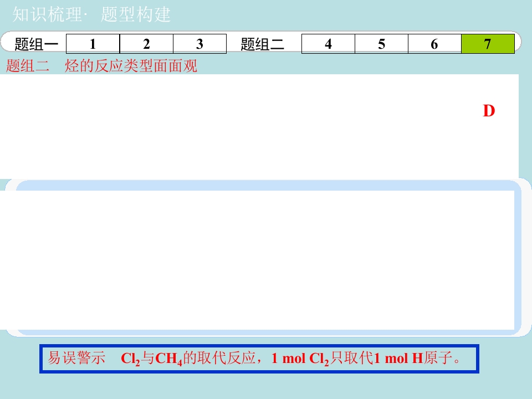Open question box number 4
Image resolution: width=532 pixels, height=399 pixels.
(328, 44)
